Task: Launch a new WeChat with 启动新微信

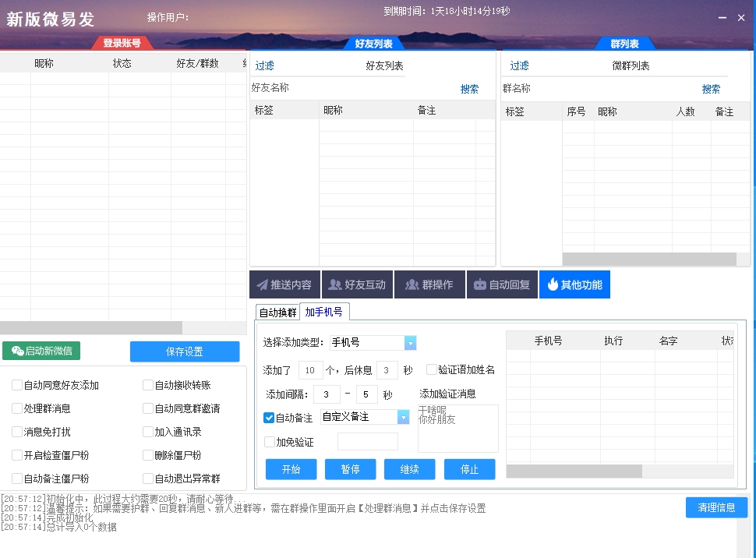Action: tap(41, 351)
